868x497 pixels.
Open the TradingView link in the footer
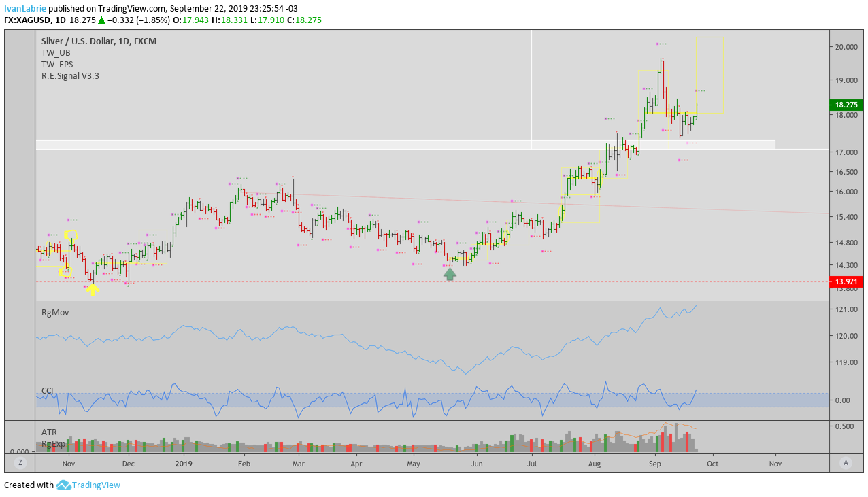tap(96, 485)
